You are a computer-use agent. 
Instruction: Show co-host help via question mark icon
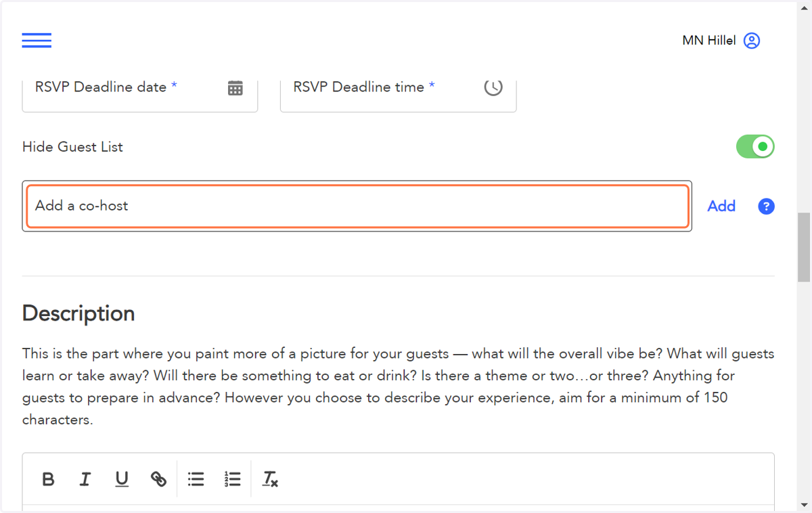point(766,206)
